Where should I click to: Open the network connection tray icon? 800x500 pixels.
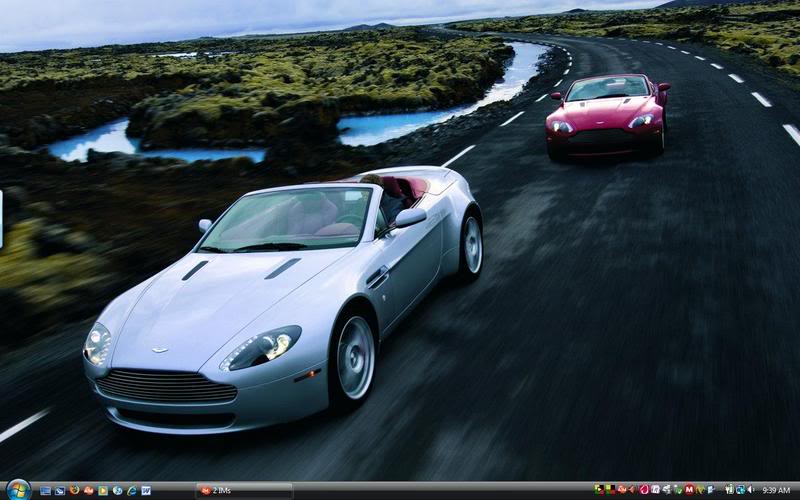pos(740,490)
